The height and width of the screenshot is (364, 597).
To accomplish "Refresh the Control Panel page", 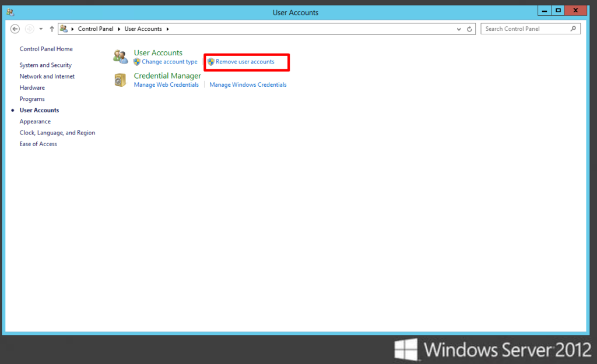I will click(x=469, y=29).
